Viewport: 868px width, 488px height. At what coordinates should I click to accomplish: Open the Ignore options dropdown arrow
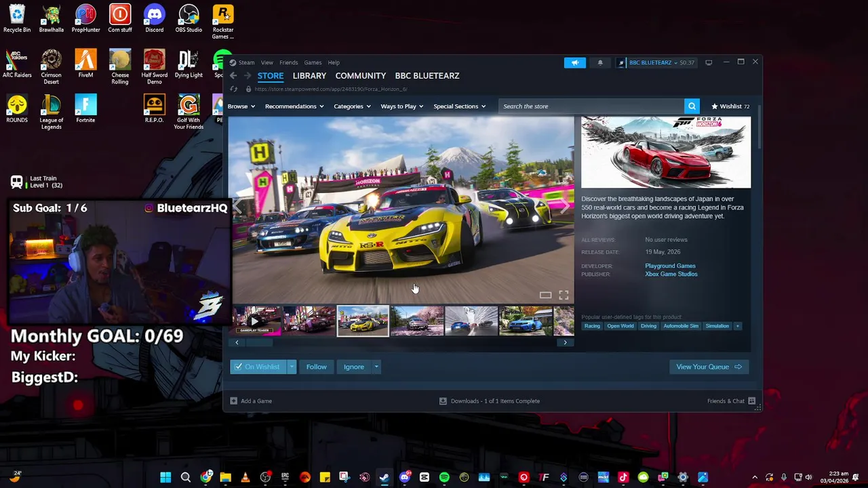[376, 367]
